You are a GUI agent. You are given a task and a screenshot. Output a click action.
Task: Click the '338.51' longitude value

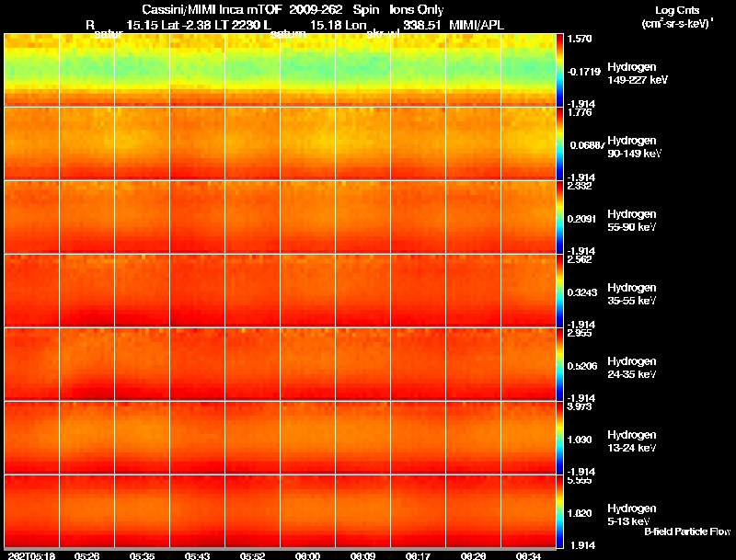[x=422, y=26]
